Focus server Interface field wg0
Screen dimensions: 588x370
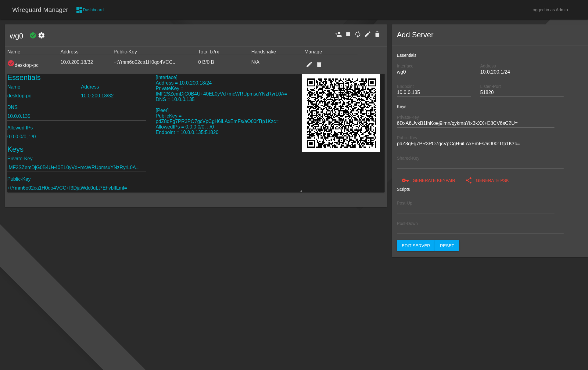434,72
